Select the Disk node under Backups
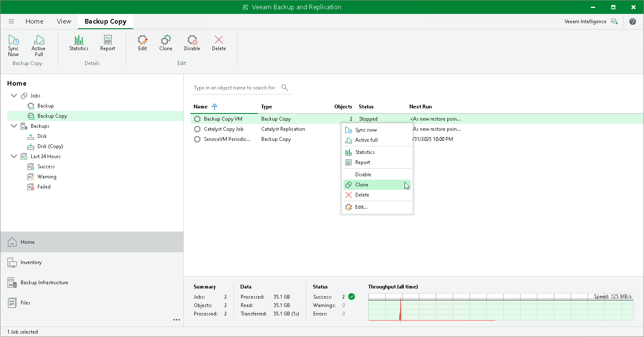 click(42, 136)
